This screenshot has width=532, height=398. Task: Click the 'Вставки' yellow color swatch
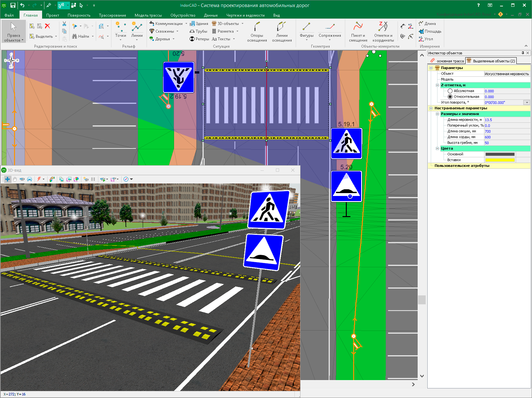click(500, 160)
